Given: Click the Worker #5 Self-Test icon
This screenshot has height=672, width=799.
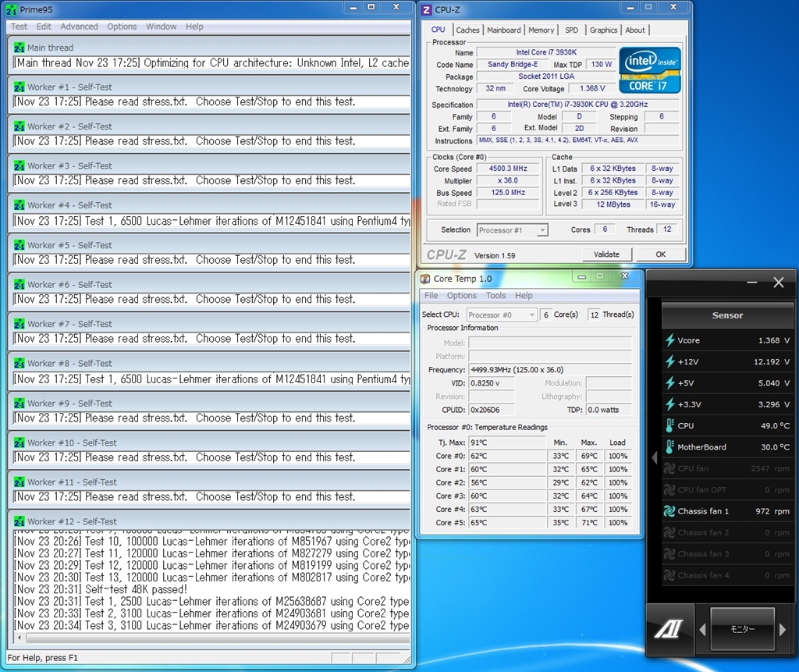Looking at the screenshot, I should 20,245.
